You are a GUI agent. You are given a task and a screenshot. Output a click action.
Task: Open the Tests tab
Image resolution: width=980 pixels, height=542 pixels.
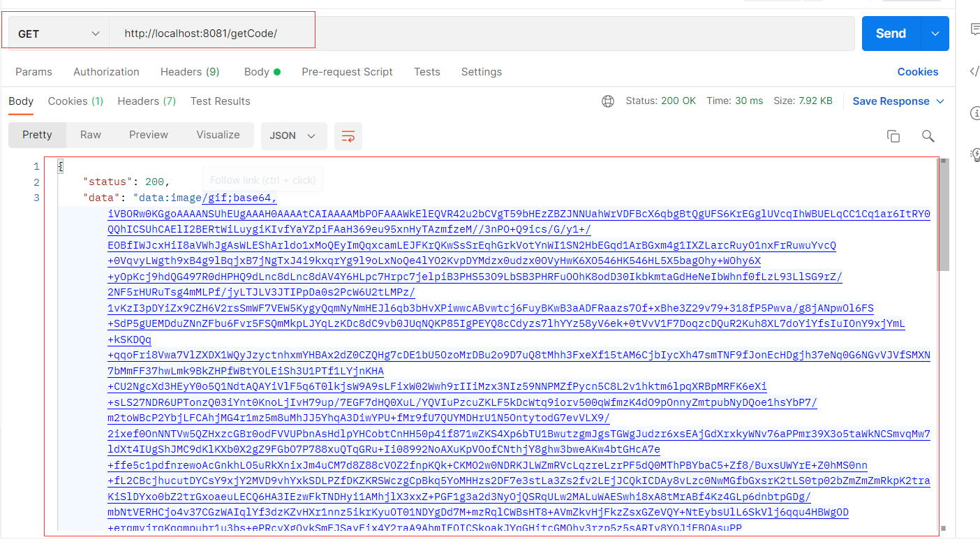click(426, 72)
